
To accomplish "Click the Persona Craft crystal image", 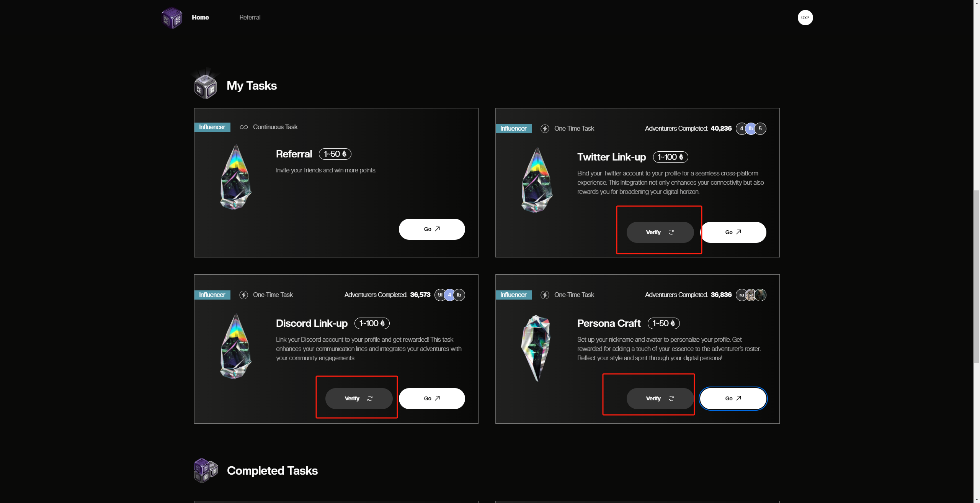I will pos(536,348).
